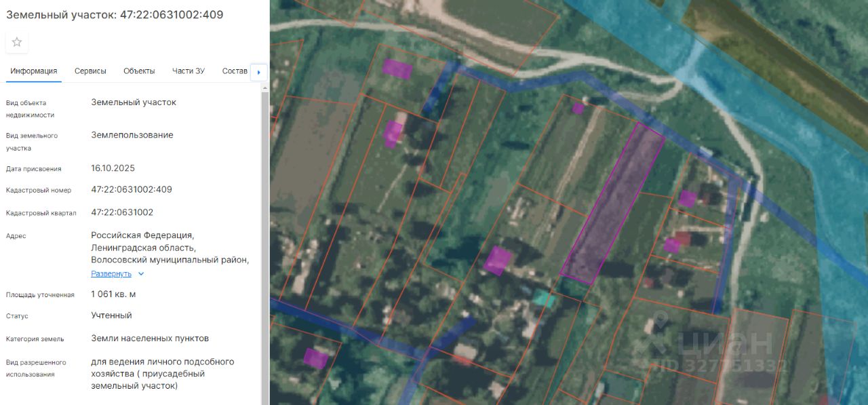Click the cadastral number 47:22:0631002:409 value

click(x=132, y=189)
